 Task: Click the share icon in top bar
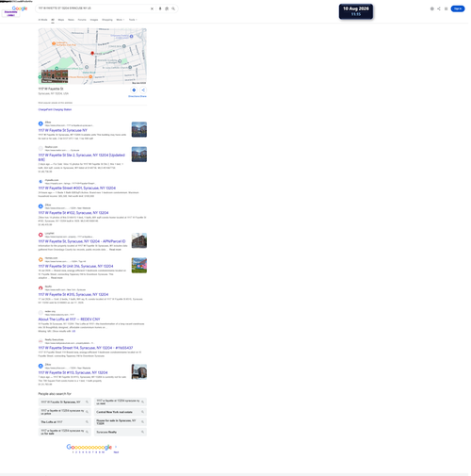[x=439, y=8]
